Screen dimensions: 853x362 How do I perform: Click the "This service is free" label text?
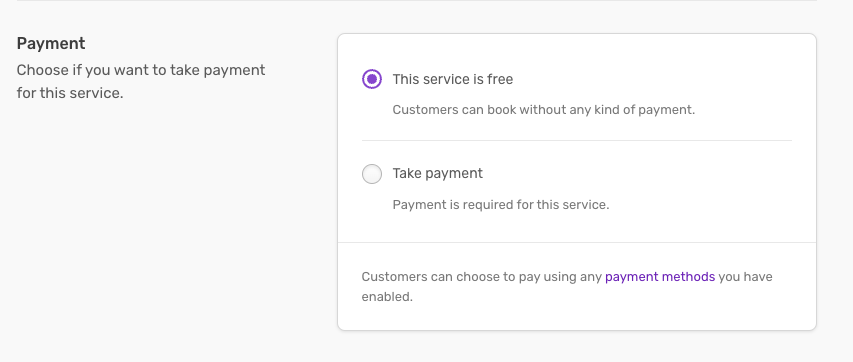pyautogui.click(x=453, y=79)
